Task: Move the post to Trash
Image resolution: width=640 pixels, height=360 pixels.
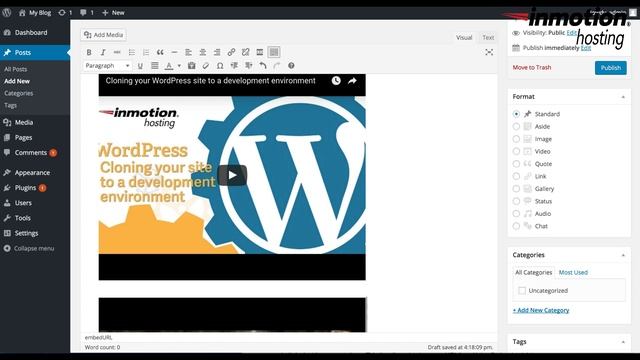Action: [x=532, y=67]
